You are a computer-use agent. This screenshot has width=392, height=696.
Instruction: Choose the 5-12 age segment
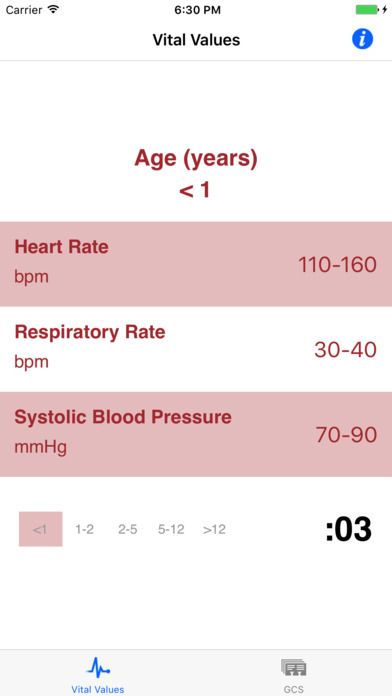[x=171, y=529]
